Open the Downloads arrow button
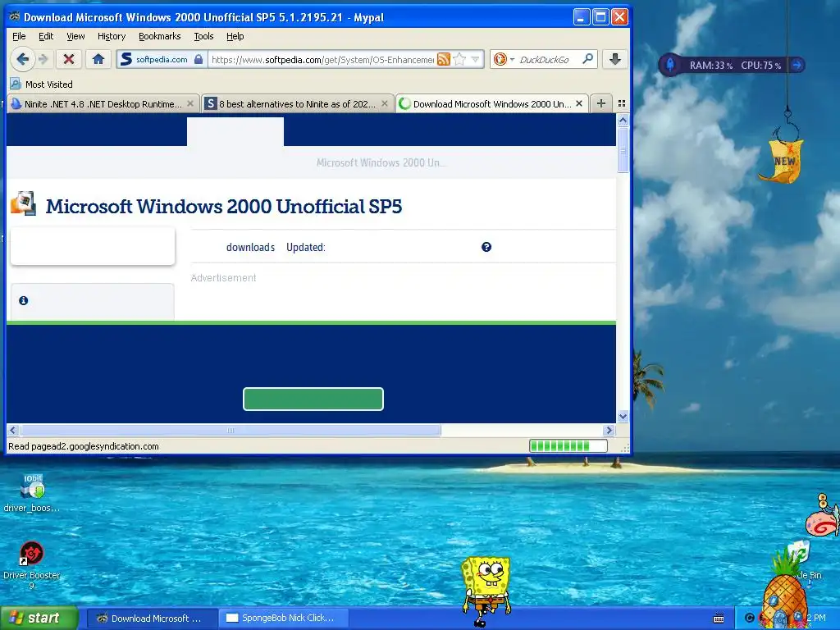 [615, 59]
